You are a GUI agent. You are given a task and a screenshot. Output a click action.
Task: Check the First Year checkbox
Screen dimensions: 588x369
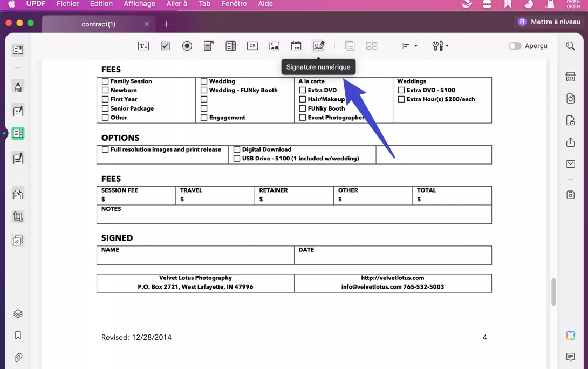coord(105,99)
